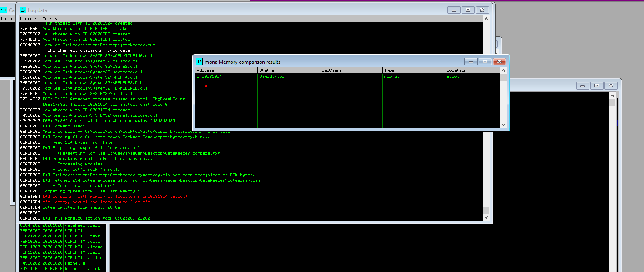Viewport: 644px width, 272px height.
Task: Click the Log data window L icon
Action: [x=22, y=10]
